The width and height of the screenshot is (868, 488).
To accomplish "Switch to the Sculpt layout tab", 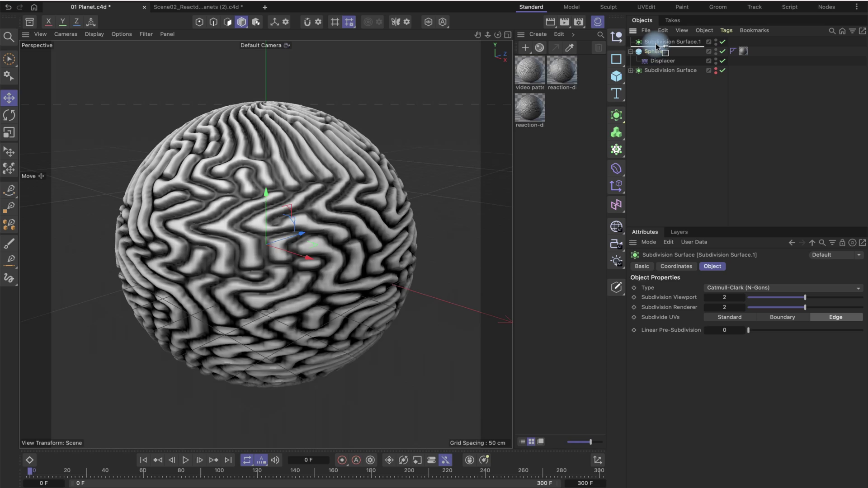I will 608,7.
